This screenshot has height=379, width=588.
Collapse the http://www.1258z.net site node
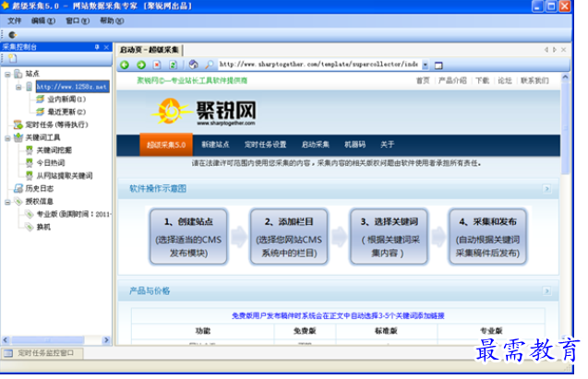18,88
